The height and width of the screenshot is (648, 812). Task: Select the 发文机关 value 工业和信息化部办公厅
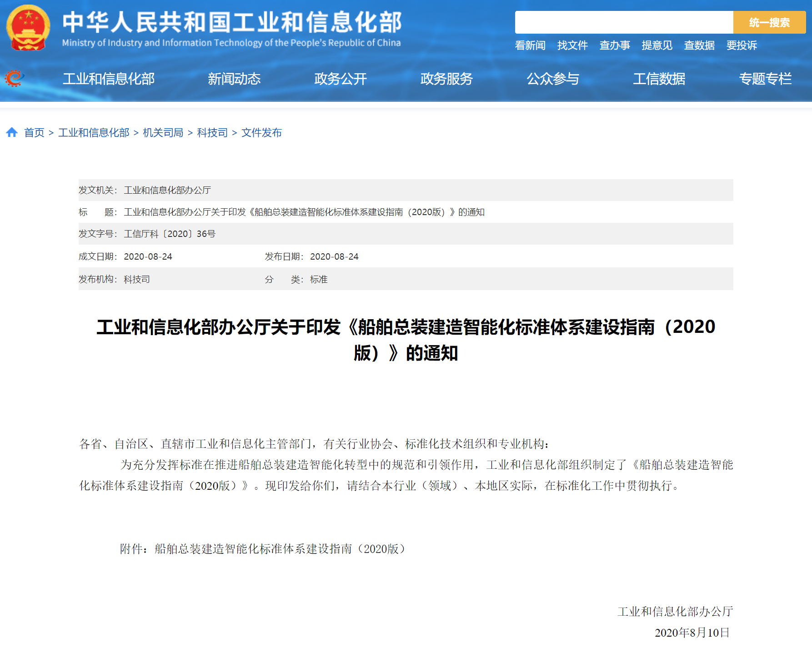167,190
